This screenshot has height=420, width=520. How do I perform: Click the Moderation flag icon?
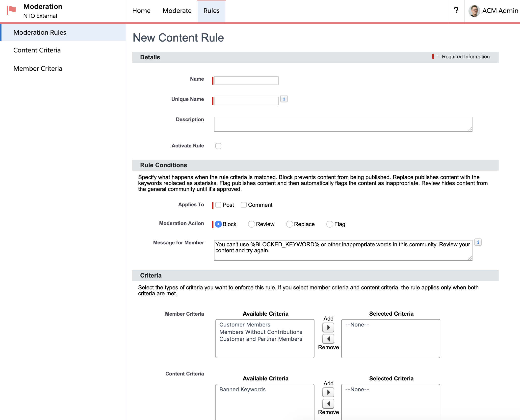11,10
